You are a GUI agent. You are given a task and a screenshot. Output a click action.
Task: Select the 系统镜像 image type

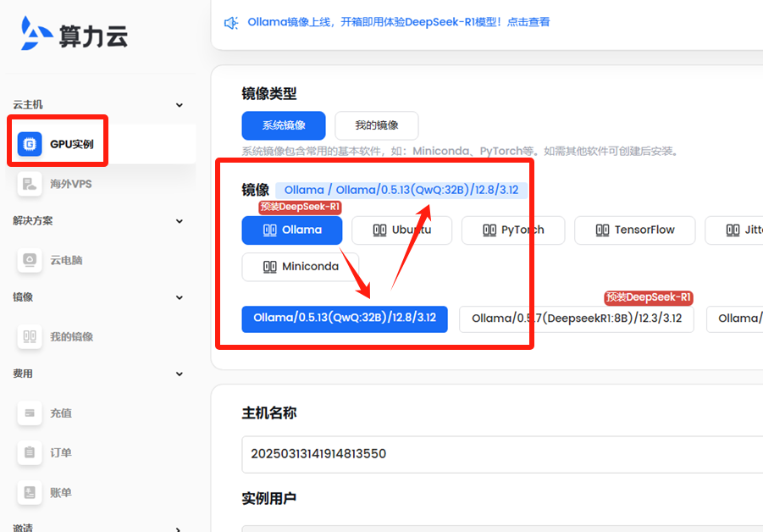284,125
